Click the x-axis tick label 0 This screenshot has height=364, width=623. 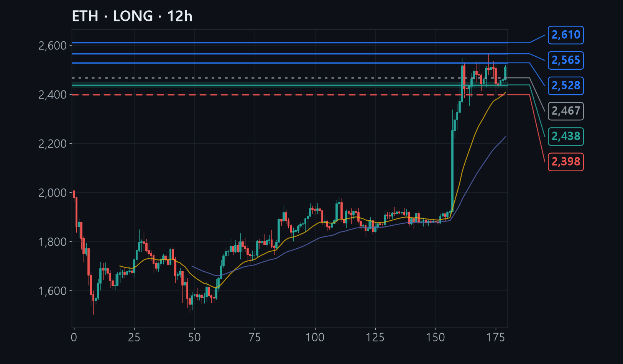pos(74,338)
